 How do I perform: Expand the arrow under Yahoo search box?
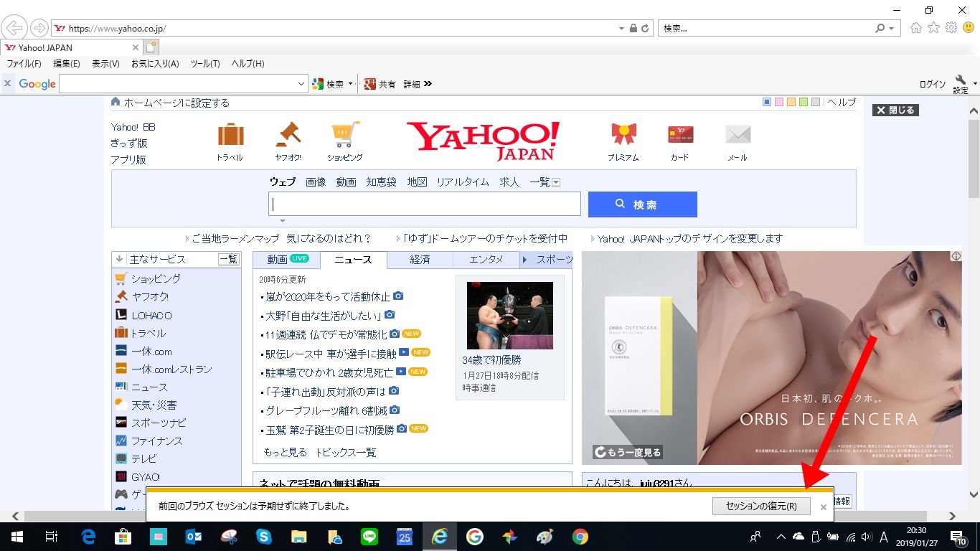(283, 220)
